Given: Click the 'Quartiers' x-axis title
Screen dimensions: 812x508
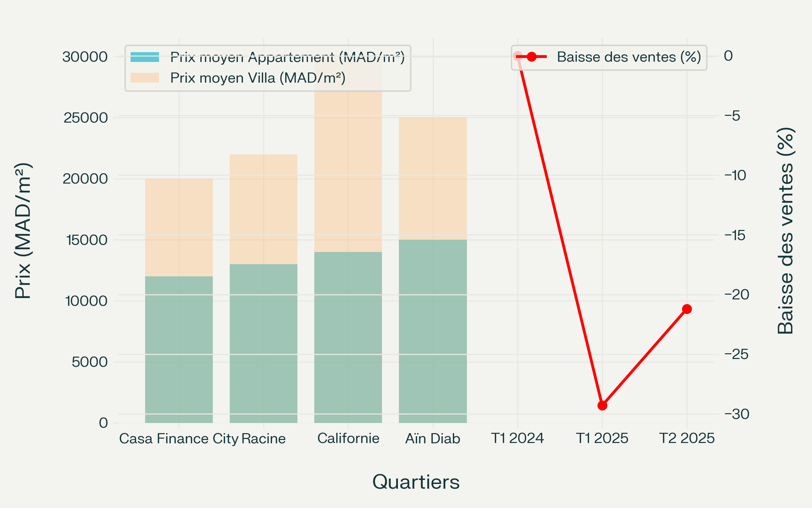Looking at the screenshot, I should pos(416,482).
